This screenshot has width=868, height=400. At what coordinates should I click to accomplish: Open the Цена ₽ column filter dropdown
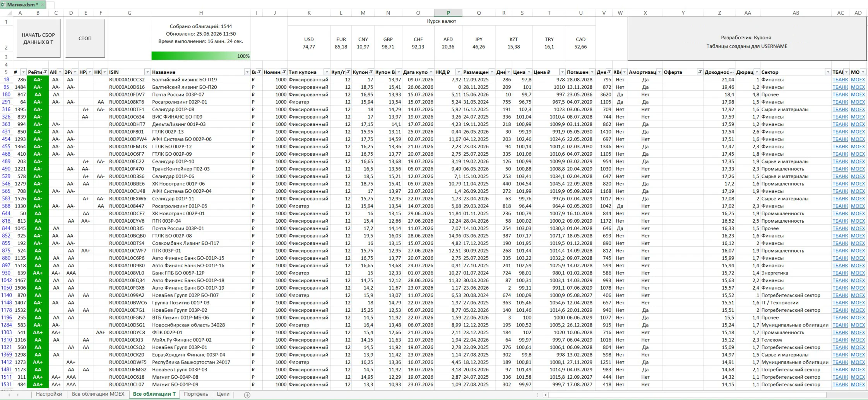click(x=562, y=72)
